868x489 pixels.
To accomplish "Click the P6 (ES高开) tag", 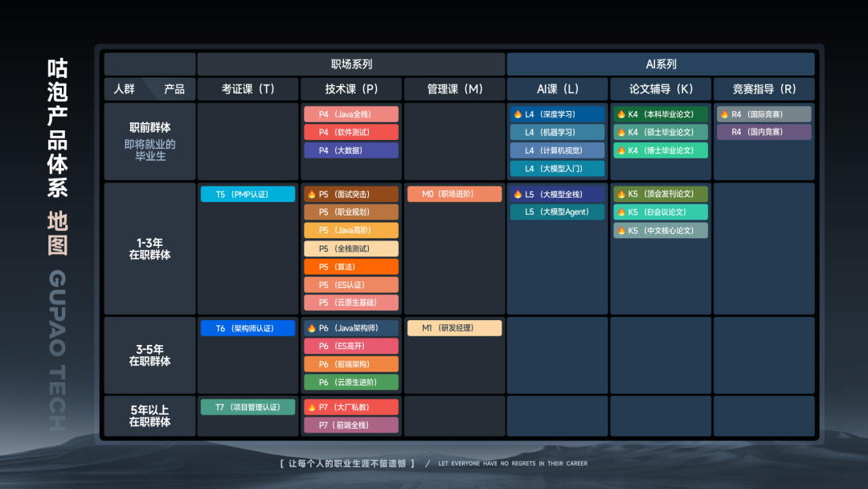I will click(351, 346).
